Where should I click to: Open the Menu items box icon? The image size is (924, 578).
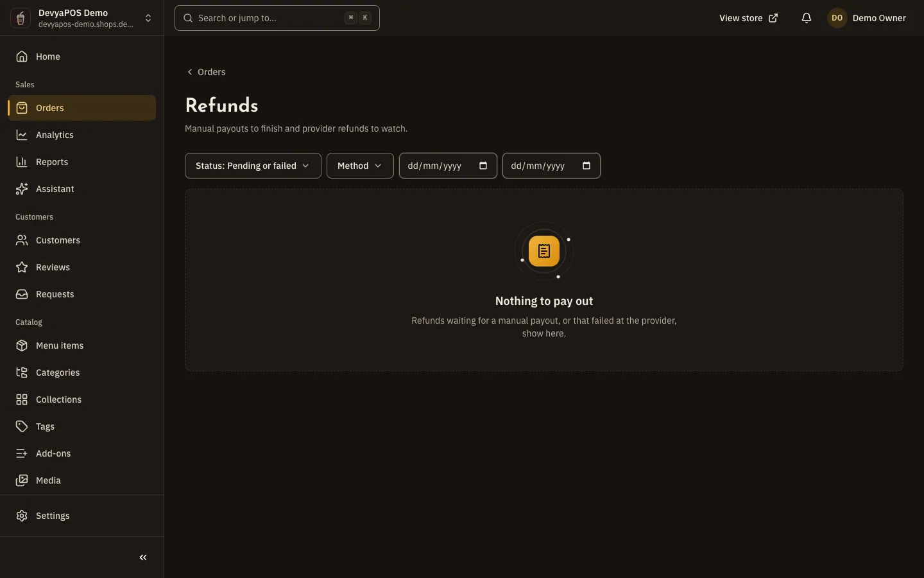(x=22, y=346)
